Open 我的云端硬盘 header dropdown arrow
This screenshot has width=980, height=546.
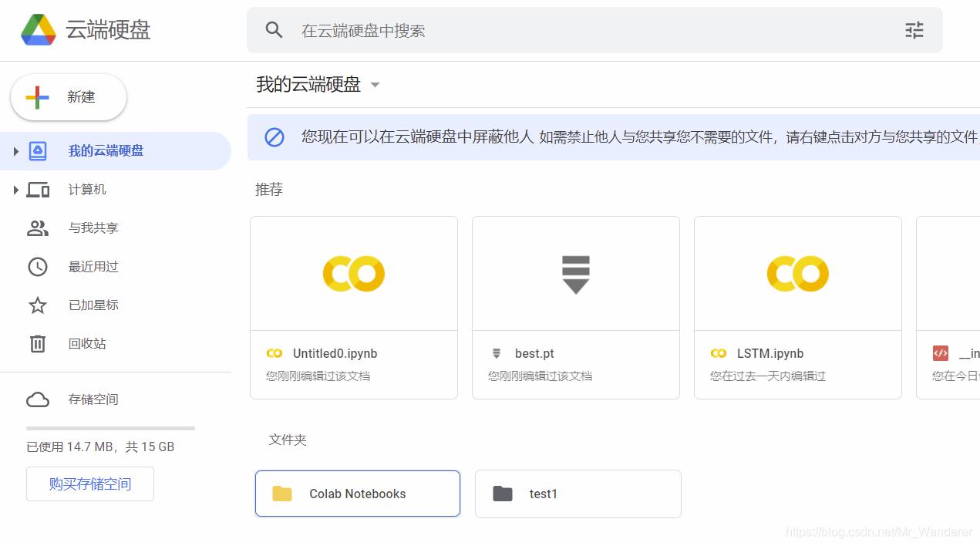coord(375,85)
